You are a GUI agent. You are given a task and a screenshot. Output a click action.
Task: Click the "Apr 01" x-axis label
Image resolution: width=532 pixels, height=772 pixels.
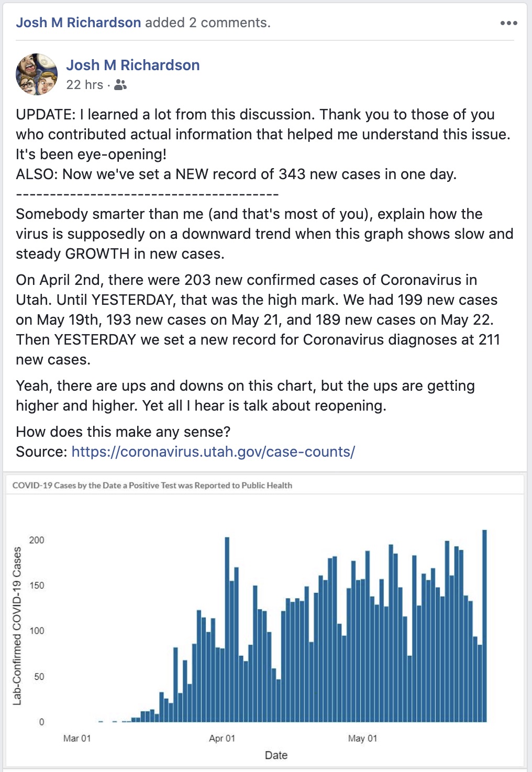coord(222,738)
